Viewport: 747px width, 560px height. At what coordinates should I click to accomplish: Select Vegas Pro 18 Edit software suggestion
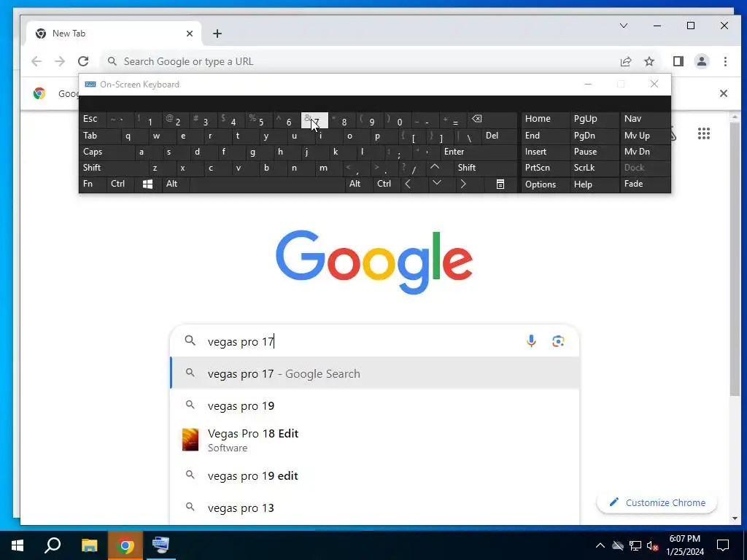[x=375, y=440]
